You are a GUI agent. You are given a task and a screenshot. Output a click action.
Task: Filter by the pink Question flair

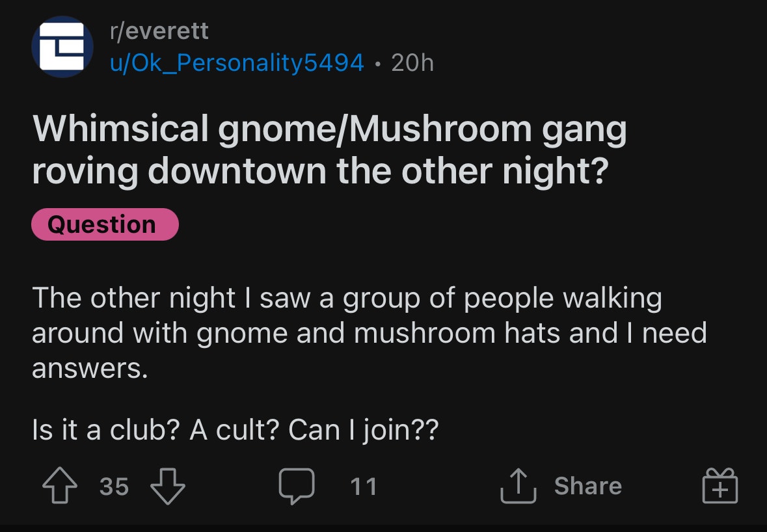click(x=104, y=224)
